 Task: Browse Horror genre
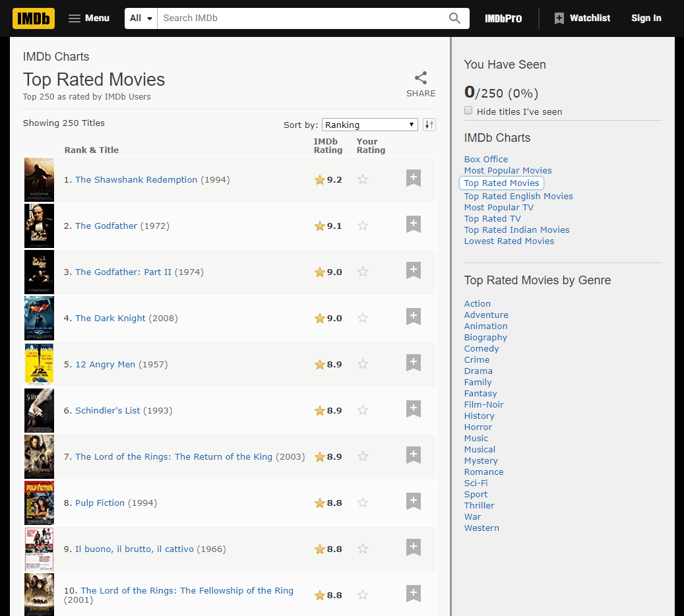[x=478, y=427]
